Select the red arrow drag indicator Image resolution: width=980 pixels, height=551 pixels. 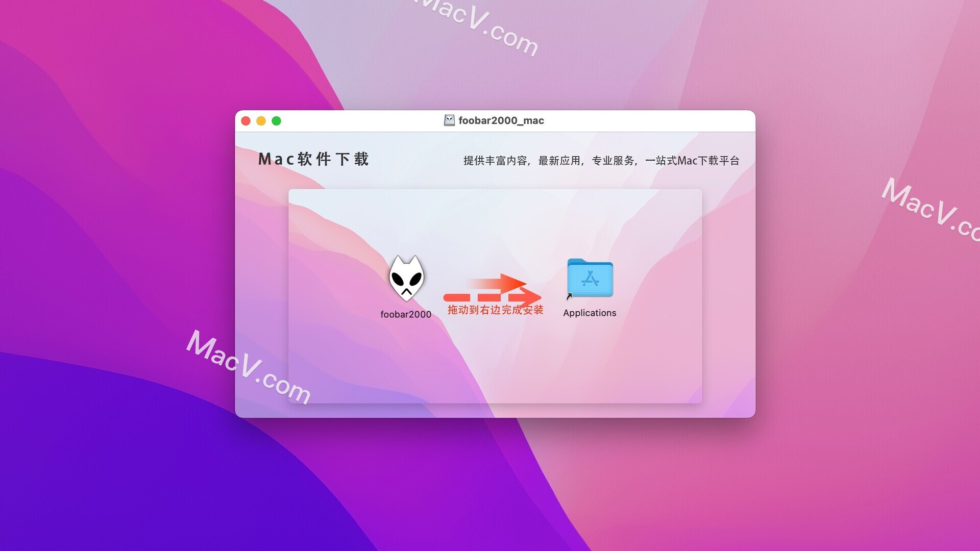[x=495, y=293]
